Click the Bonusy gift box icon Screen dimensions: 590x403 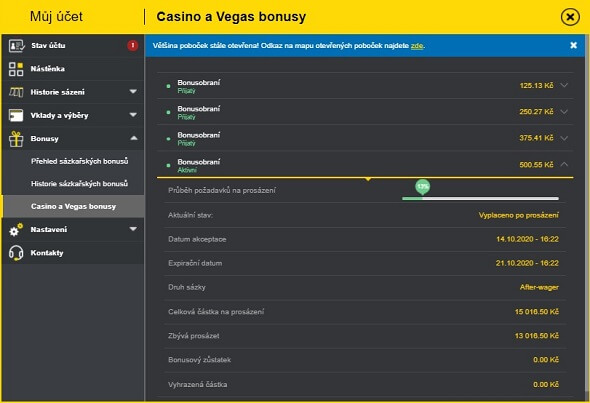pos(16,138)
